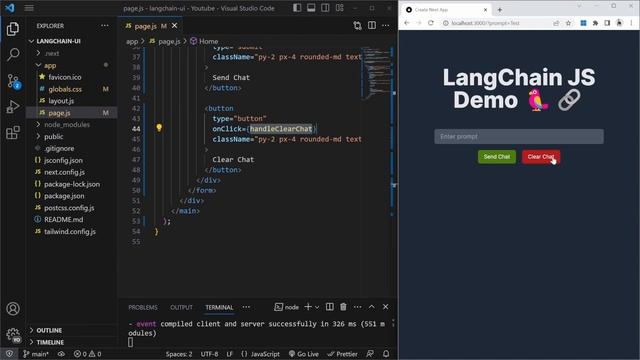Image resolution: width=640 pixels, height=360 pixels.
Task: Start Go Live server
Action: click(304, 354)
